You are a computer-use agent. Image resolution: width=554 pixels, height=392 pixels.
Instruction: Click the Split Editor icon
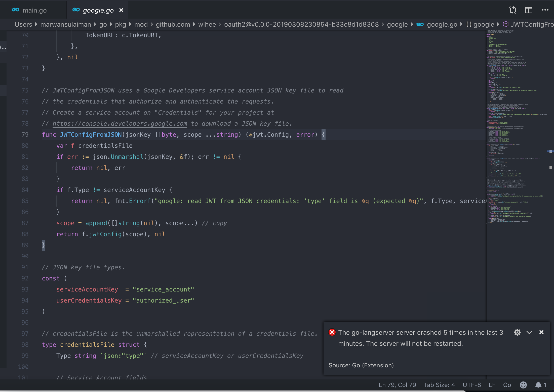[529, 10]
